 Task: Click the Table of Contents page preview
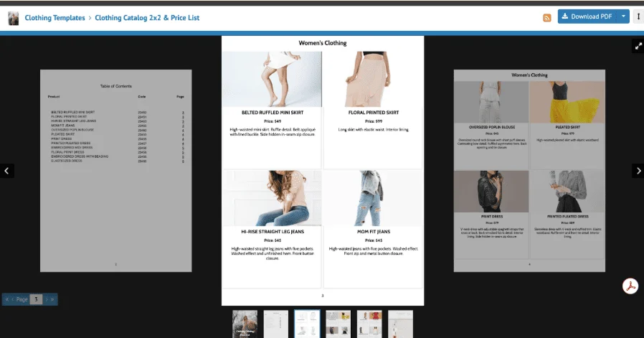[x=116, y=171]
